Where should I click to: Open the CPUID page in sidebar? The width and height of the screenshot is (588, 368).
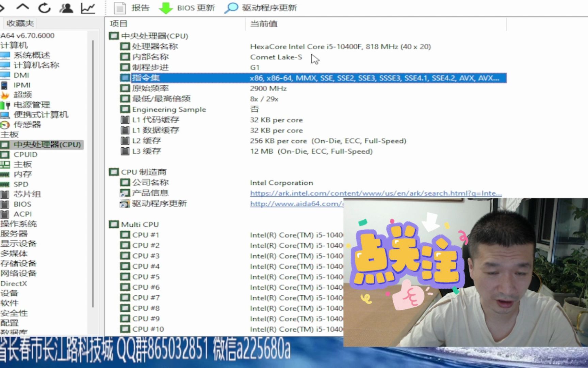pos(25,154)
